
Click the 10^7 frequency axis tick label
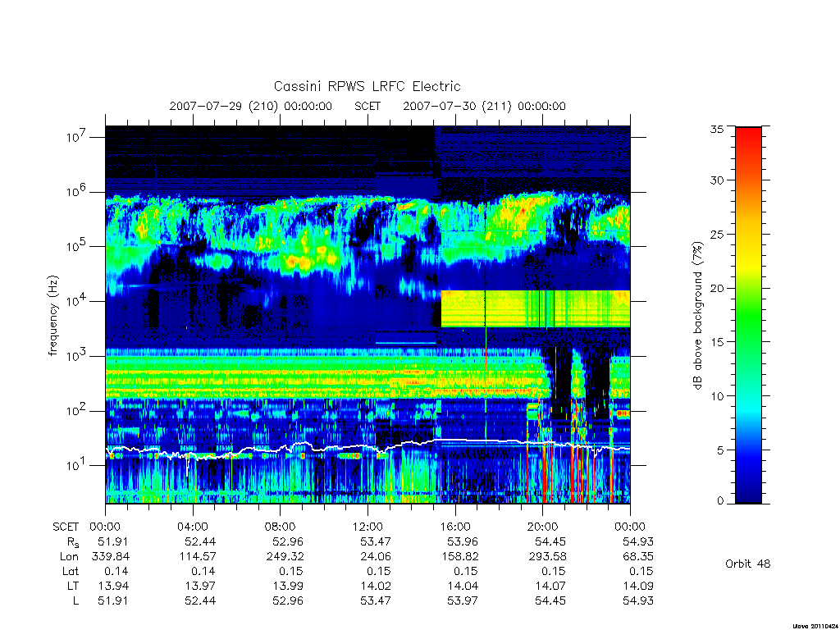pyautogui.click(x=77, y=137)
